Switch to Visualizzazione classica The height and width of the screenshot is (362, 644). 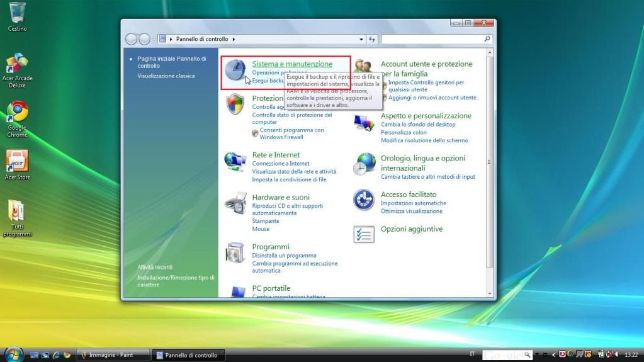point(166,76)
